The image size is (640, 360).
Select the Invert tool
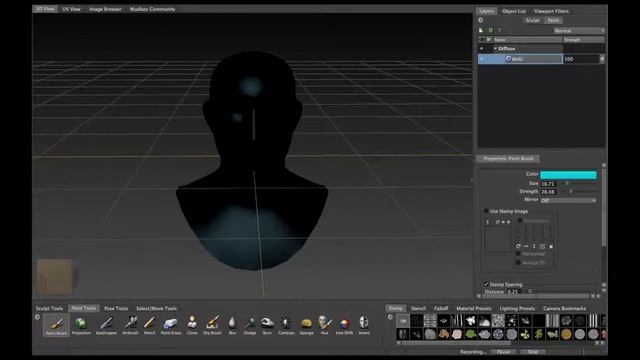pos(364,325)
